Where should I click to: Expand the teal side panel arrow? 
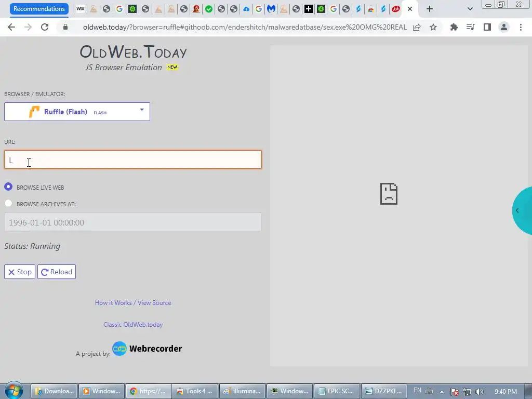(517, 210)
